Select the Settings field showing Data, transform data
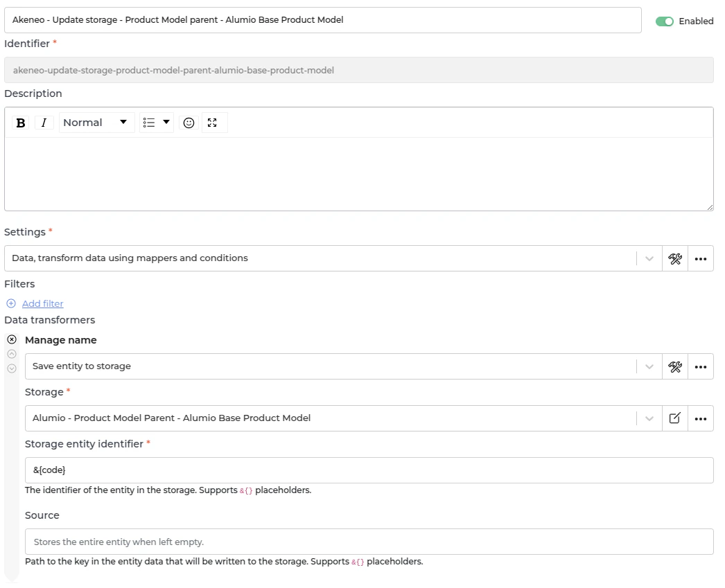 [x=320, y=258]
